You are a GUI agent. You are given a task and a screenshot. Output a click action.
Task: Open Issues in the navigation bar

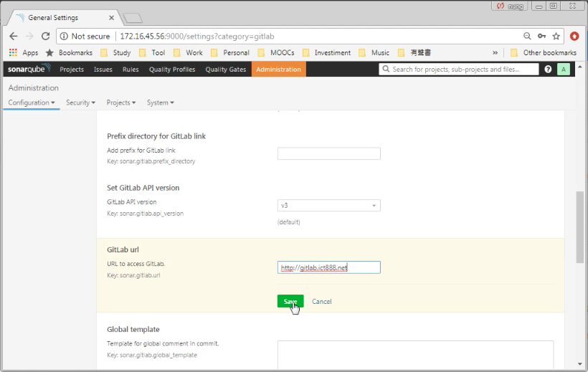tap(103, 70)
